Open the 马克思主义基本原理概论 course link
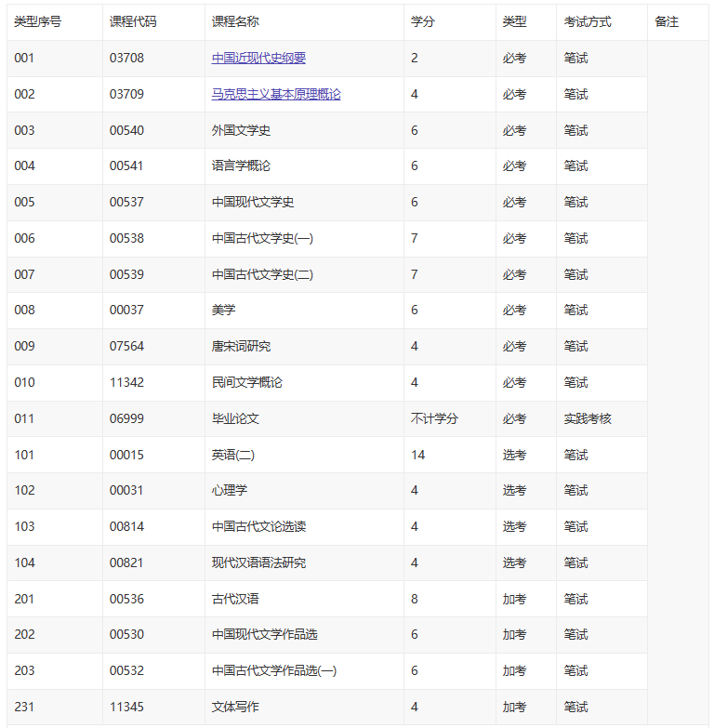This screenshot has height=728, width=714. pyautogui.click(x=276, y=94)
